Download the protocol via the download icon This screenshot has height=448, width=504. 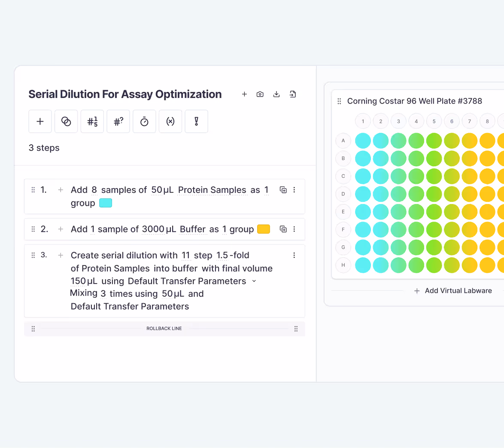[276, 94]
